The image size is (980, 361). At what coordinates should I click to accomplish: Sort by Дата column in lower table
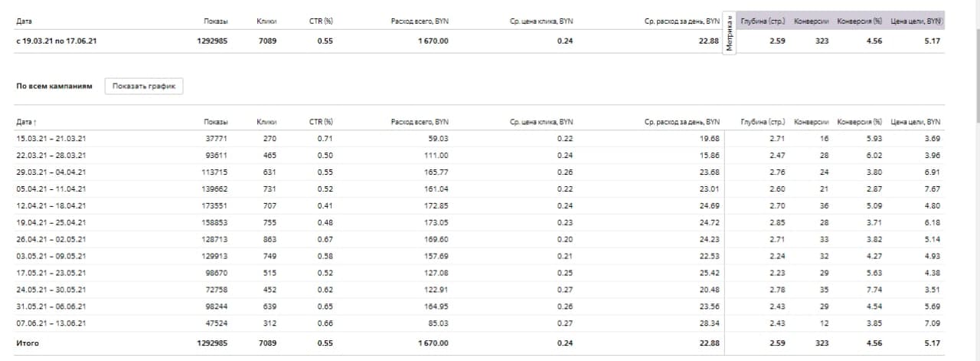pos(24,122)
